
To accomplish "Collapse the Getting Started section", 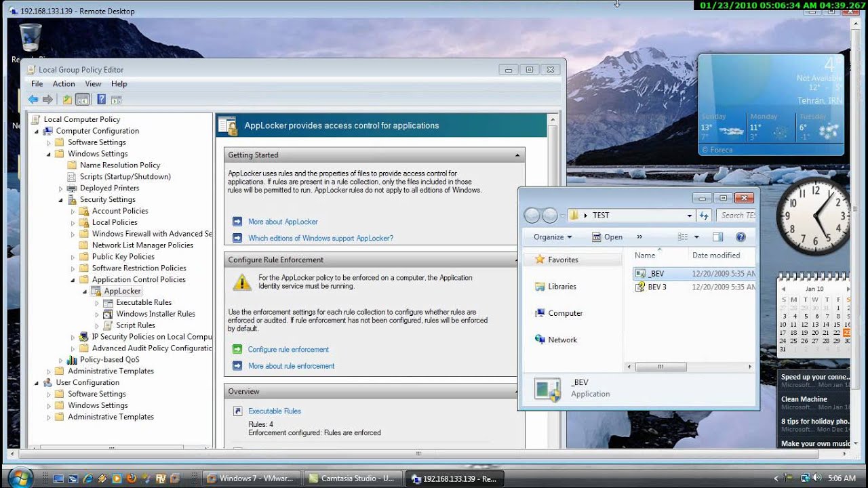I will point(517,155).
